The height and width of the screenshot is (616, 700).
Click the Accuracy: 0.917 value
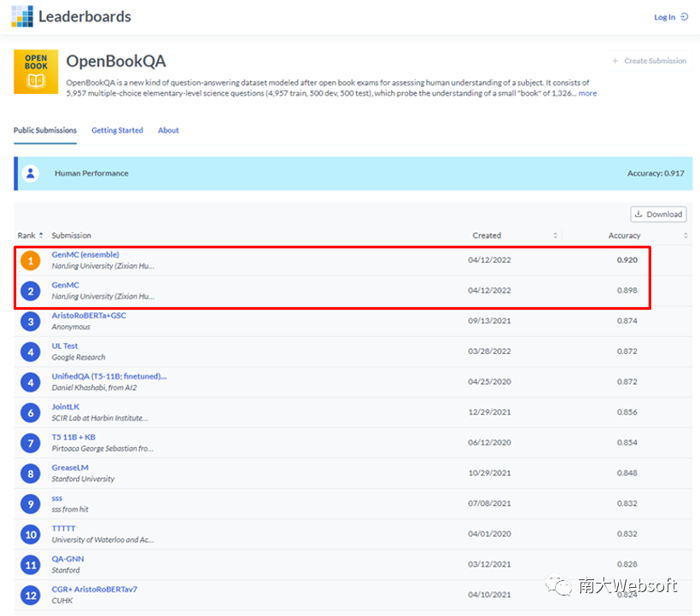pyautogui.click(x=656, y=173)
